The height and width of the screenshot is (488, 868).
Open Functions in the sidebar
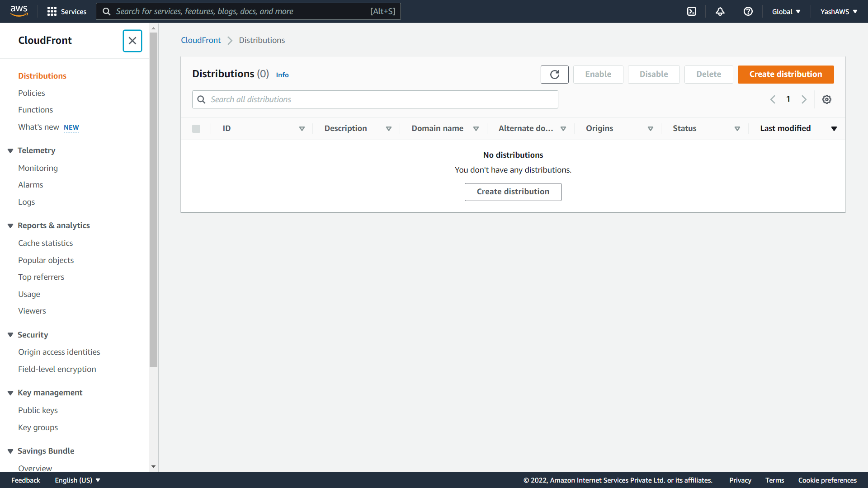(35, 110)
